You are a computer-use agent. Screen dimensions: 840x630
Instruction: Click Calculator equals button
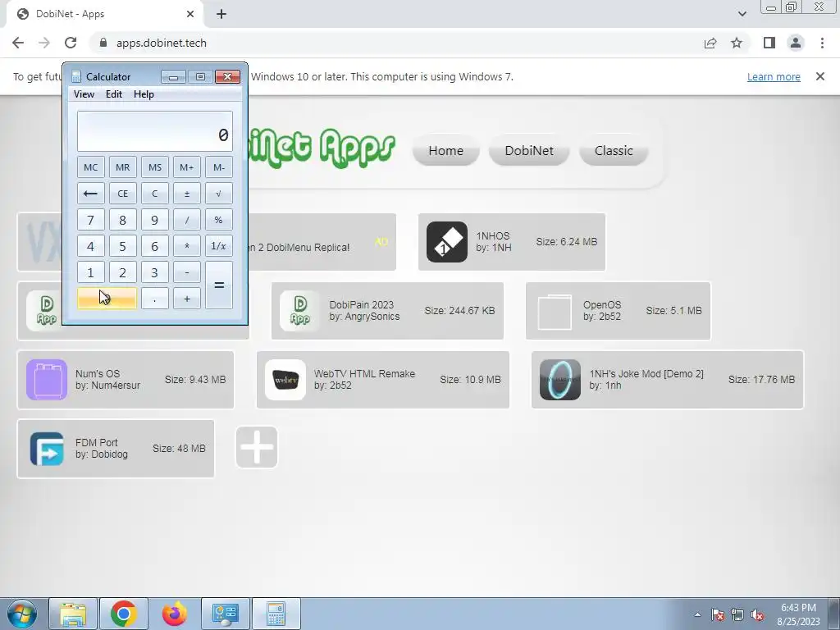[219, 285]
